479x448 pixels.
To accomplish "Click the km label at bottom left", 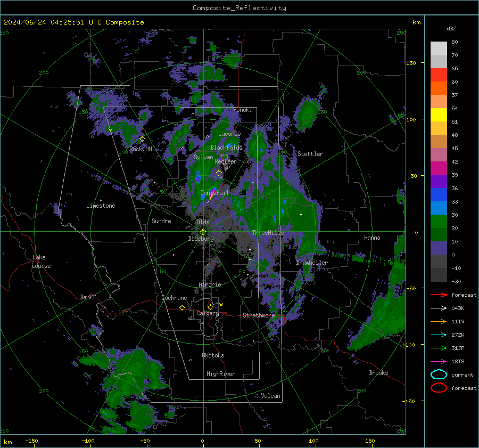I will click(x=7, y=442).
